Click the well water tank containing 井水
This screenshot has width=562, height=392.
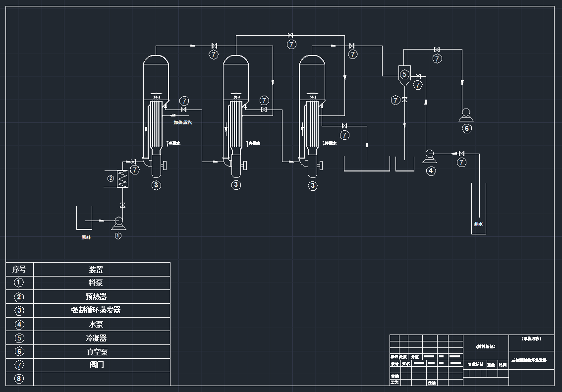(x=478, y=209)
